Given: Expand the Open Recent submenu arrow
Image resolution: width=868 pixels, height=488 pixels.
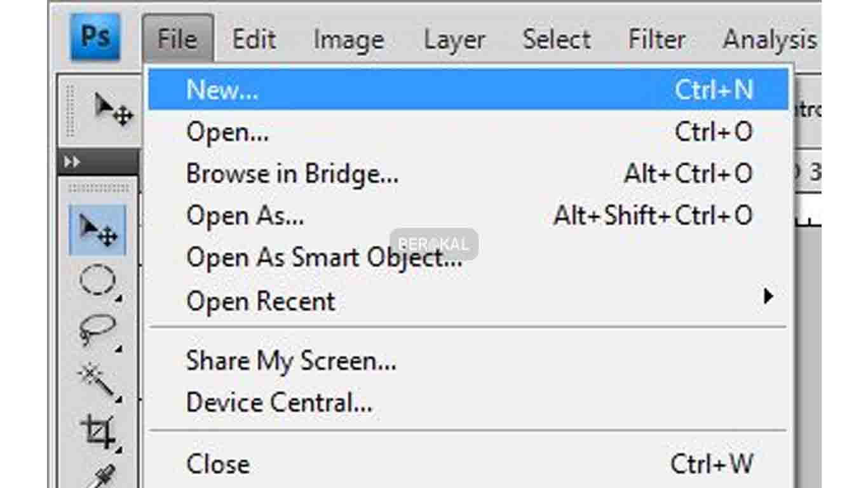Looking at the screenshot, I should [768, 296].
